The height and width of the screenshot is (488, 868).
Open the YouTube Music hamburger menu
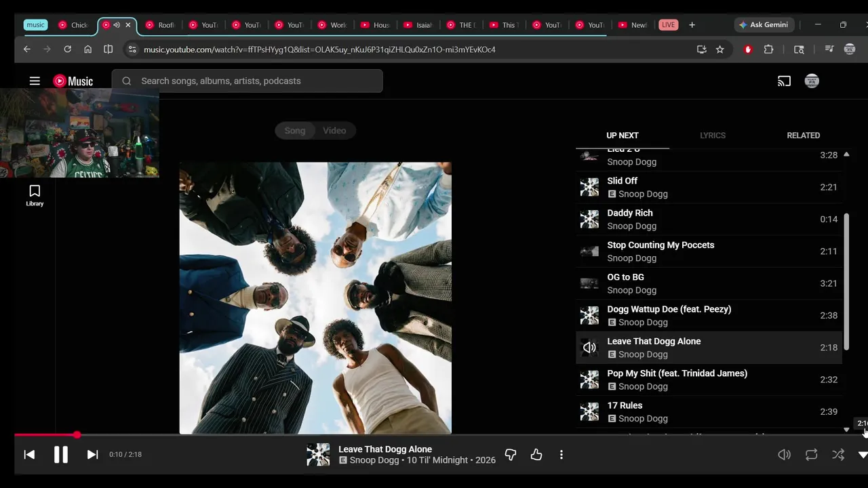35,81
